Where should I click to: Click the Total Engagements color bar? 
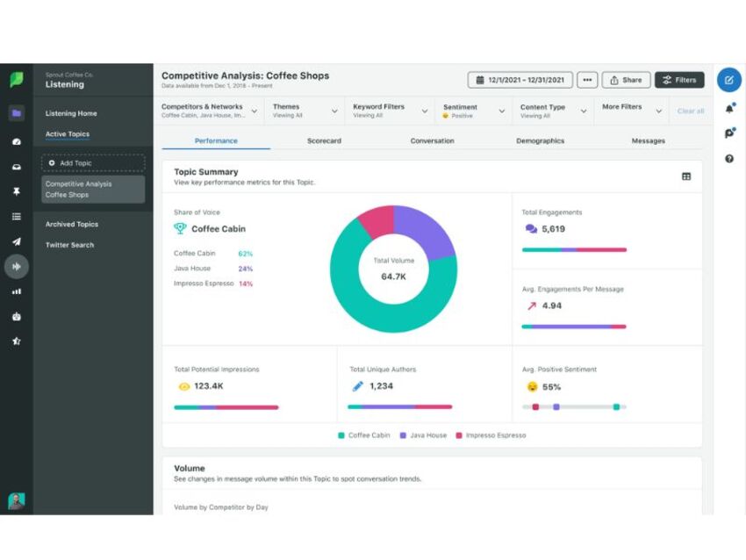click(574, 250)
